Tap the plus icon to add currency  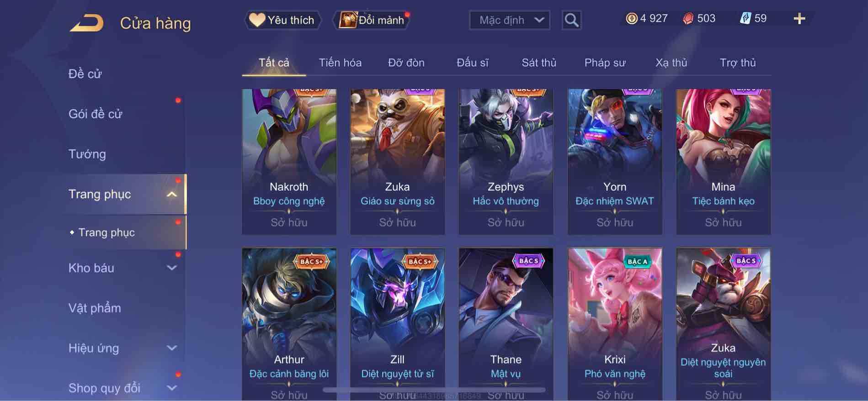click(799, 19)
